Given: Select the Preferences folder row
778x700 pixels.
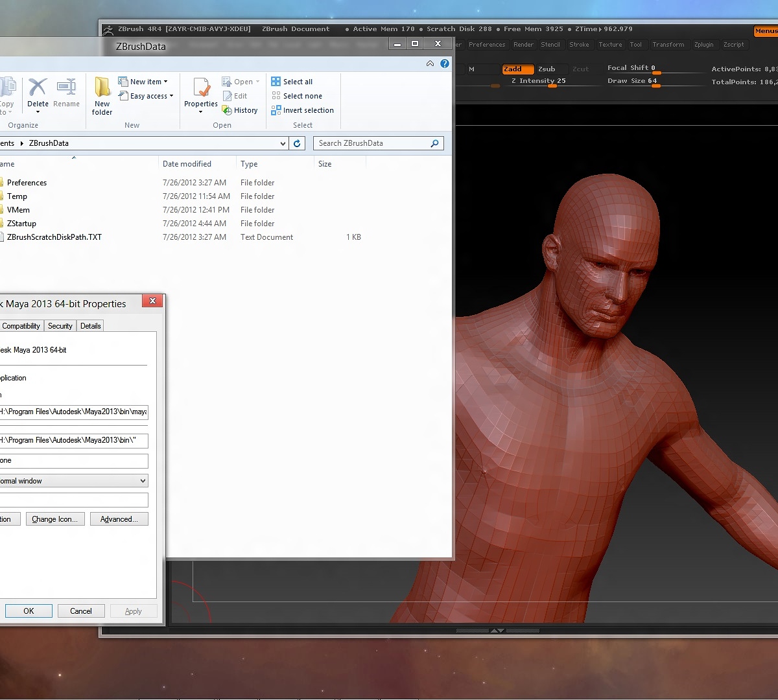Looking at the screenshot, I should [183, 183].
